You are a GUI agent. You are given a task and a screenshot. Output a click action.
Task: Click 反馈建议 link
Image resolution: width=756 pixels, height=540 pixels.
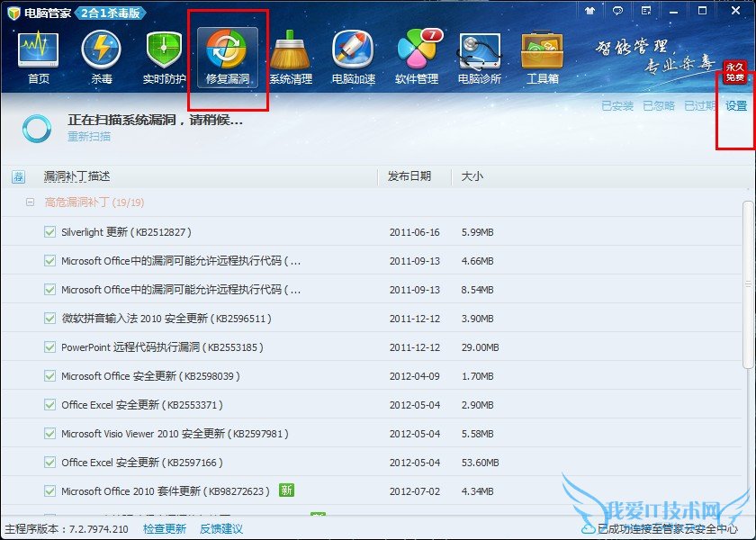221,529
